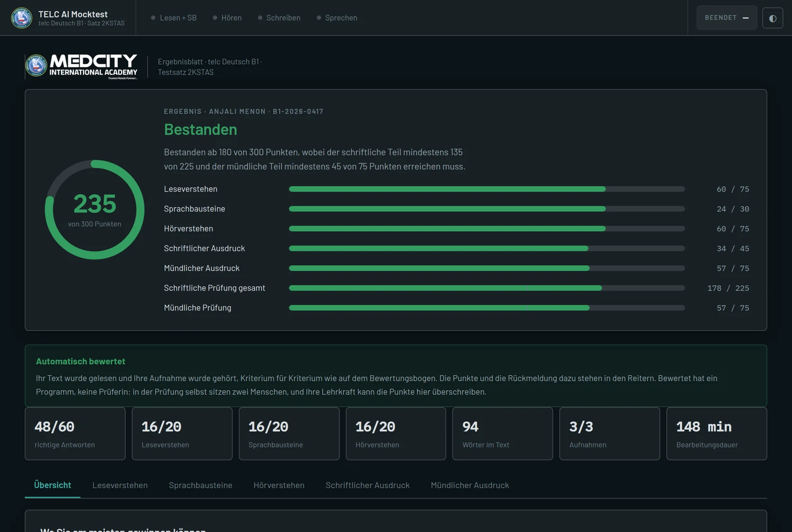Click the 148 min Bearbeitungsdauer card
Image resolution: width=792 pixels, height=532 pixels.
tap(716, 434)
